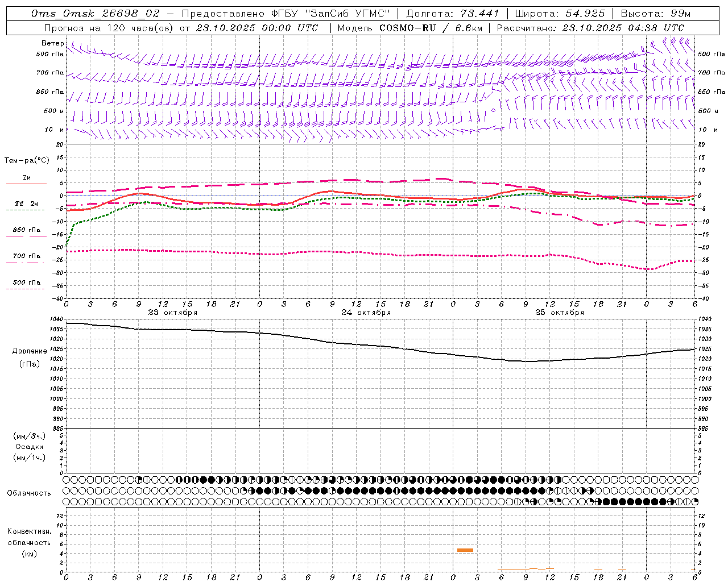This screenshot has width=728, height=582.
Task: Click the station identifier Oms_Omsk_26698_02 in the header
Action: 96,14
